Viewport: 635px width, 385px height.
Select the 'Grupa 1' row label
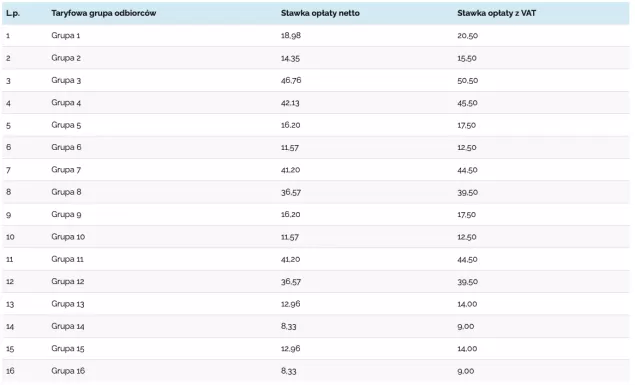(65, 36)
